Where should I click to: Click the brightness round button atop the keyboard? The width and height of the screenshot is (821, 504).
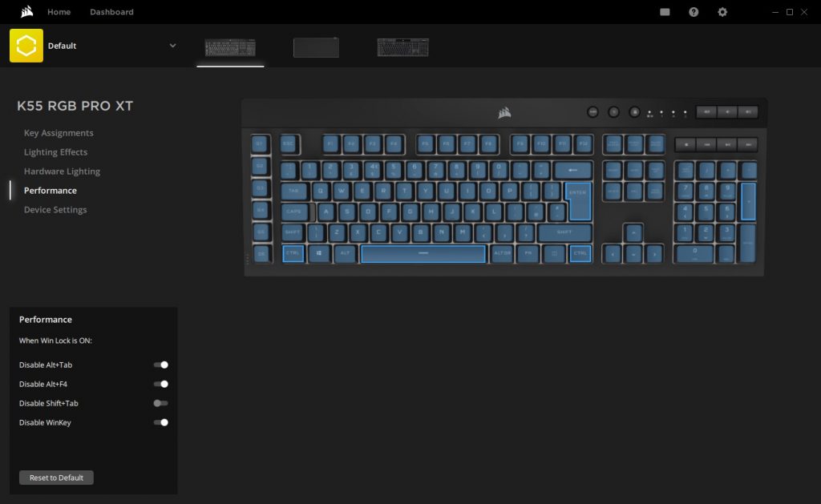pos(613,112)
